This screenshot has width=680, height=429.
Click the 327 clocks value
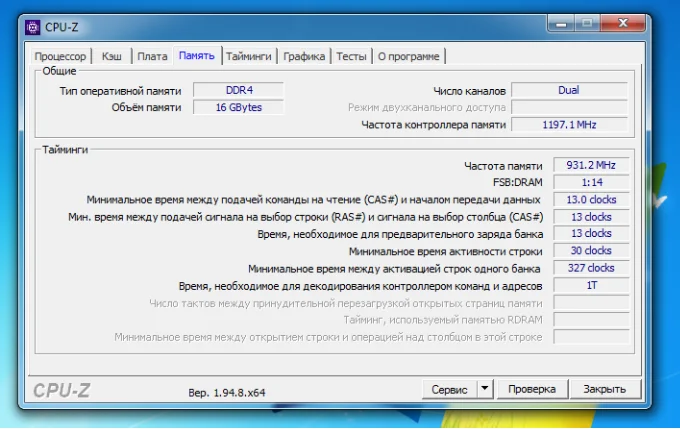(591, 268)
